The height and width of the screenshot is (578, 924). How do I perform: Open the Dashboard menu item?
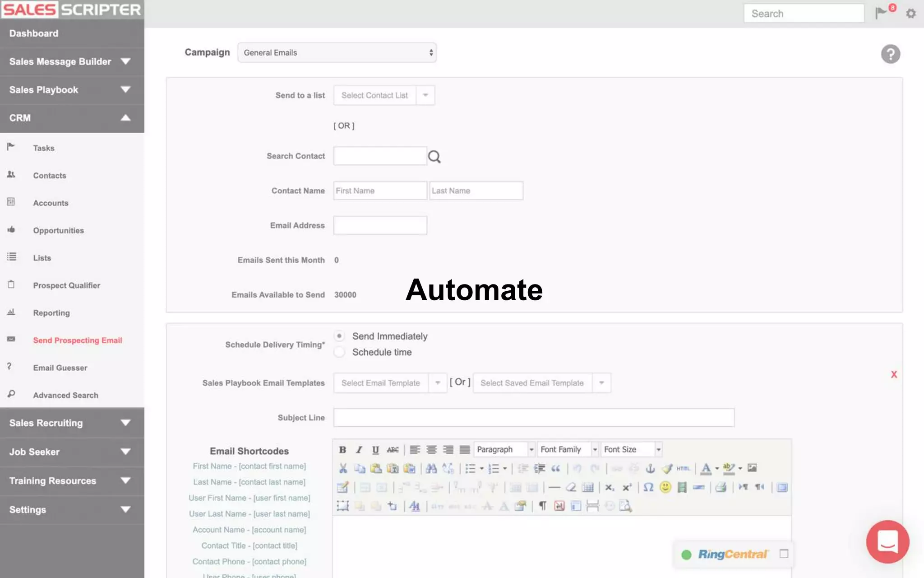(72, 33)
